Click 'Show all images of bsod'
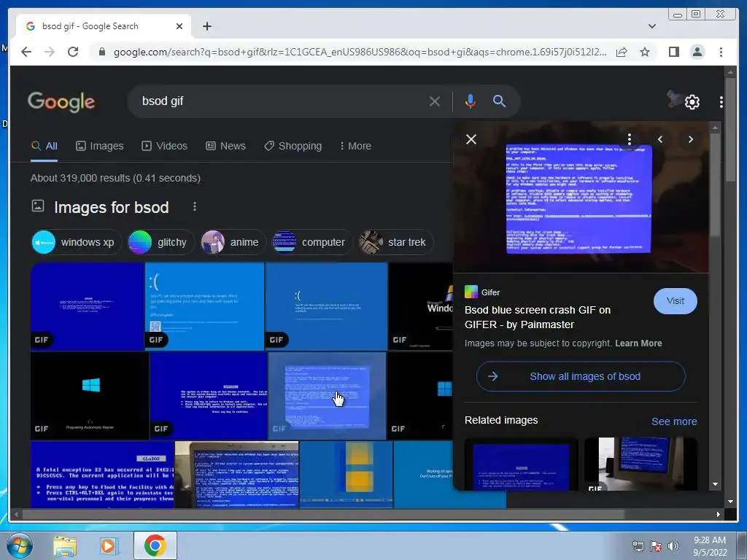Screen dimensions: 747x560 (581, 376)
